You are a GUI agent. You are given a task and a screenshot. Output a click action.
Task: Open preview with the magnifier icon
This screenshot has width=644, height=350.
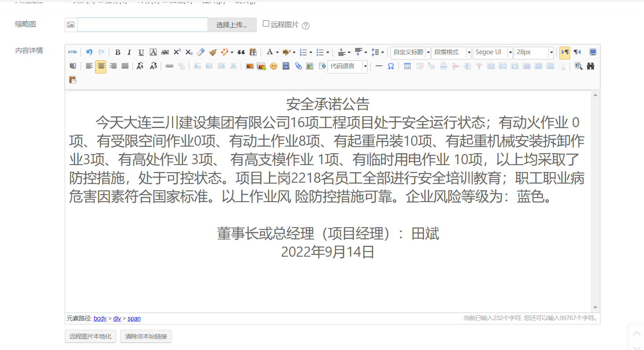pos(578,66)
